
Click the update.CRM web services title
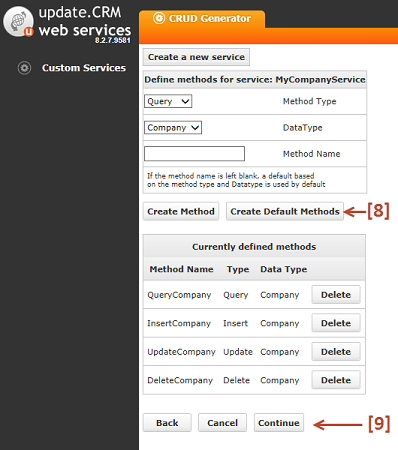click(x=85, y=21)
